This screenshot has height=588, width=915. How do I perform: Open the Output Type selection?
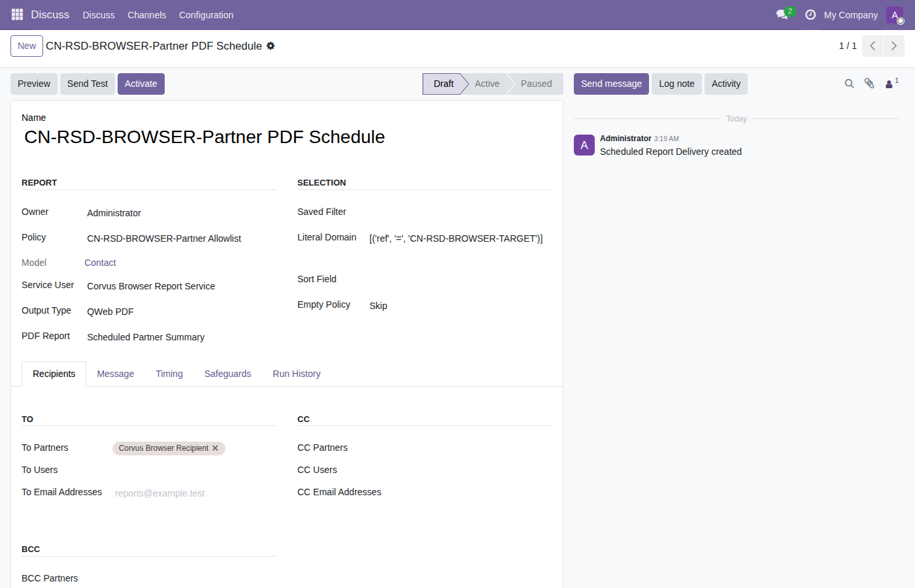click(181, 312)
